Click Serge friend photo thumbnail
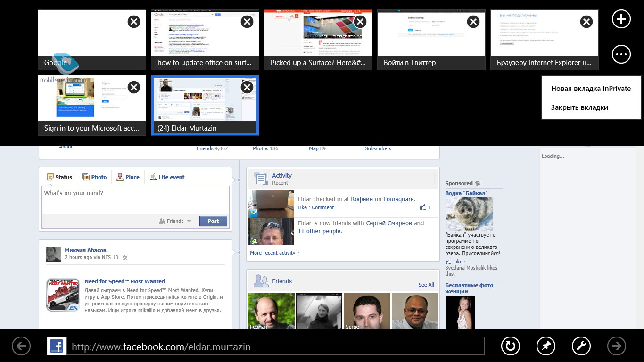644x362 pixels. (x=367, y=311)
